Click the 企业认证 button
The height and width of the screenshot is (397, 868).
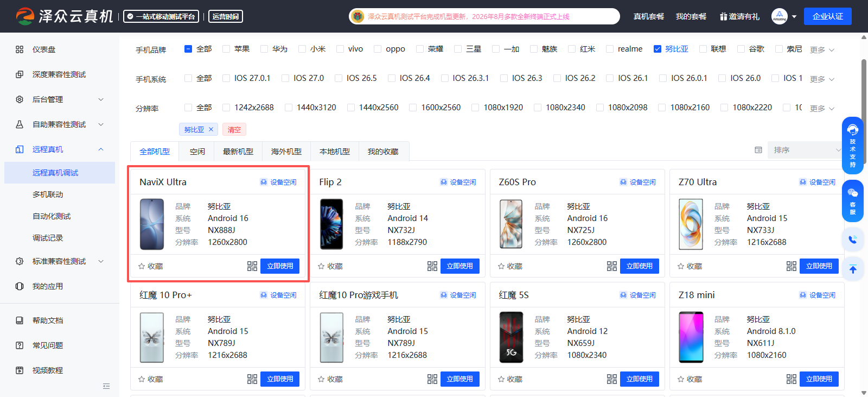point(828,16)
